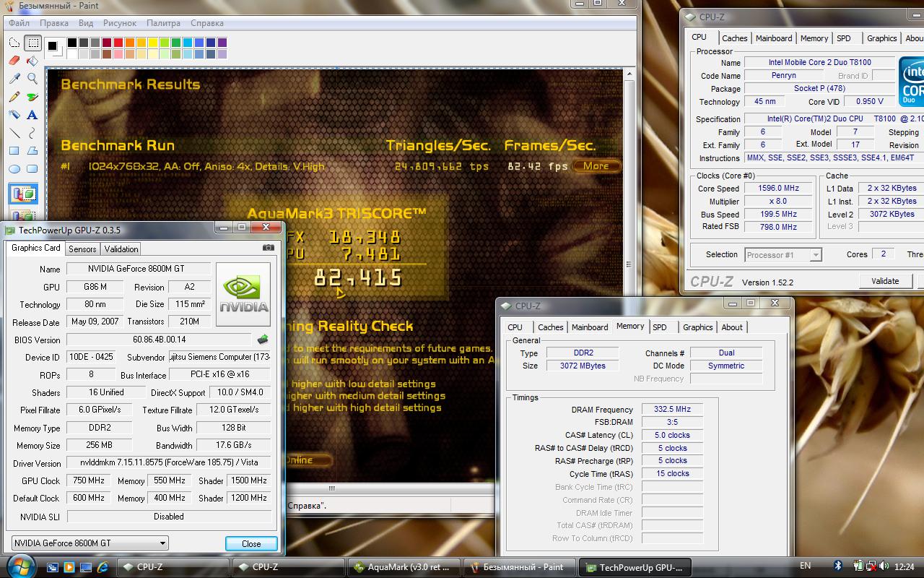Open About tab in CPU-Z memory window
The width and height of the screenshot is (924, 578).
click(732, 327)
